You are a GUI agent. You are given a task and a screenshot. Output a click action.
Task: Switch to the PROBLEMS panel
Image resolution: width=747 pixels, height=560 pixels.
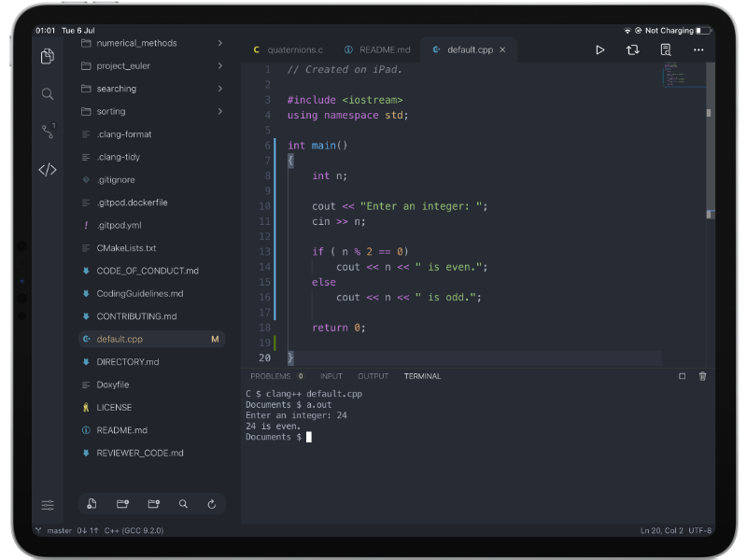click(x=271, y=376)
